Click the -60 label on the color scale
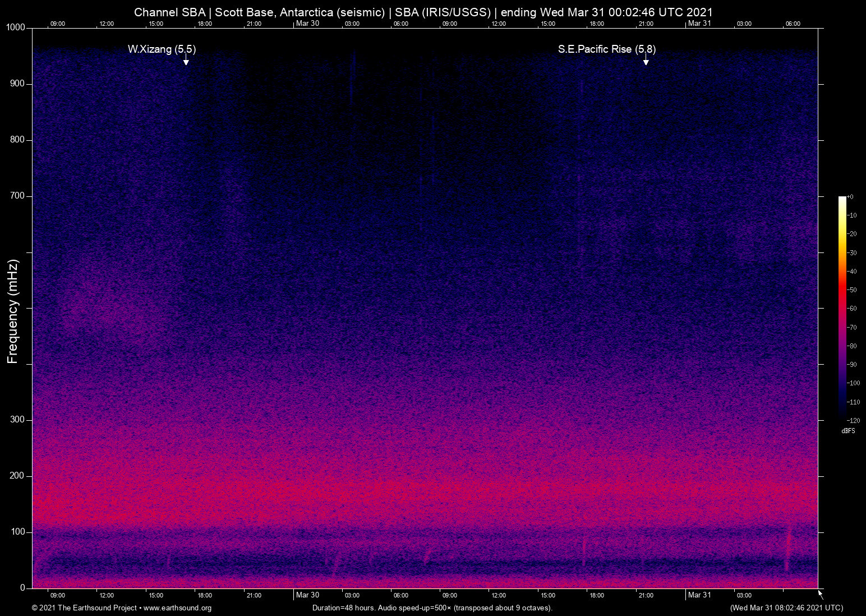866x616 pixels. click(x=853, y=309)
